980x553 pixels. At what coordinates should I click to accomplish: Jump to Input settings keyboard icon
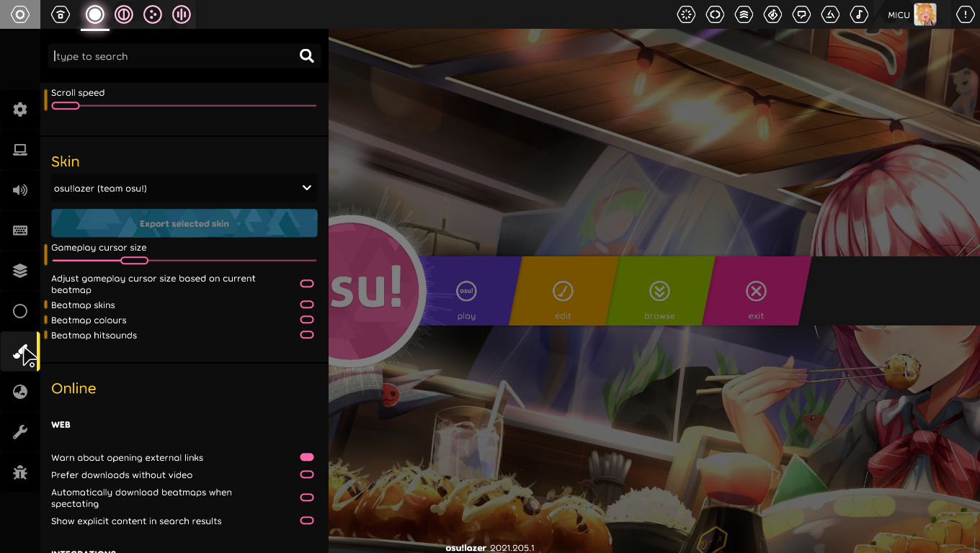pos(20,230)
